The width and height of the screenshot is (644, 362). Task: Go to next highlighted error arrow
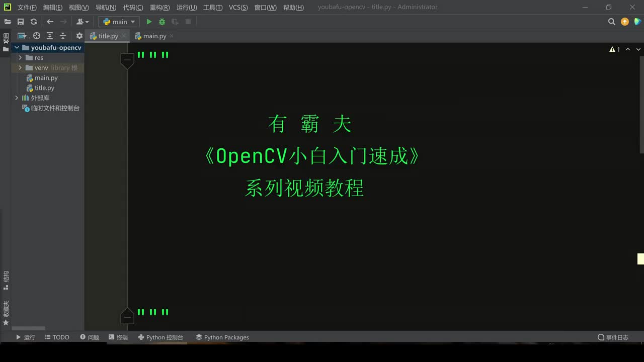pyautogui.click(x=638, y=49)
